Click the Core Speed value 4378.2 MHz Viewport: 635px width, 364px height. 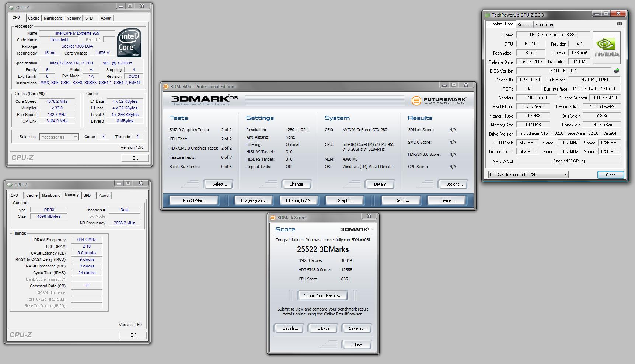(x=57, y=101)
